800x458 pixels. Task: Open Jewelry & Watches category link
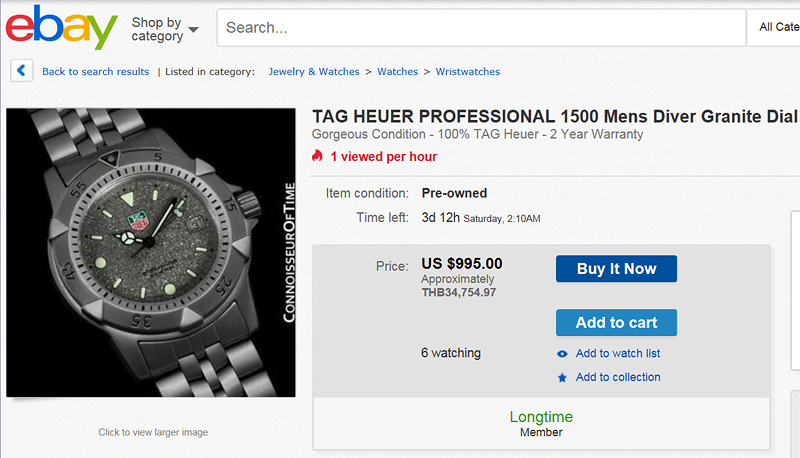[314, 71]
